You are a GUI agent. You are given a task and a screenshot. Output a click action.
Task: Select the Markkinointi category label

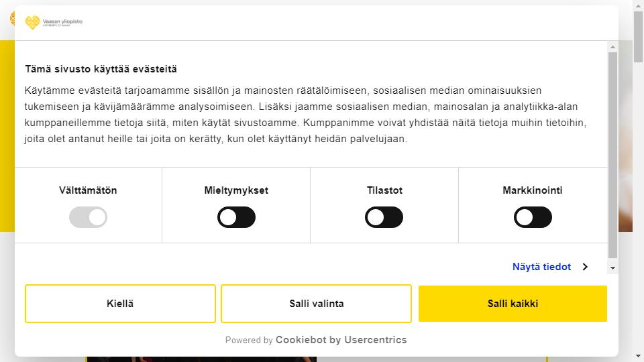pyautogui.click(x=532, y=190)
